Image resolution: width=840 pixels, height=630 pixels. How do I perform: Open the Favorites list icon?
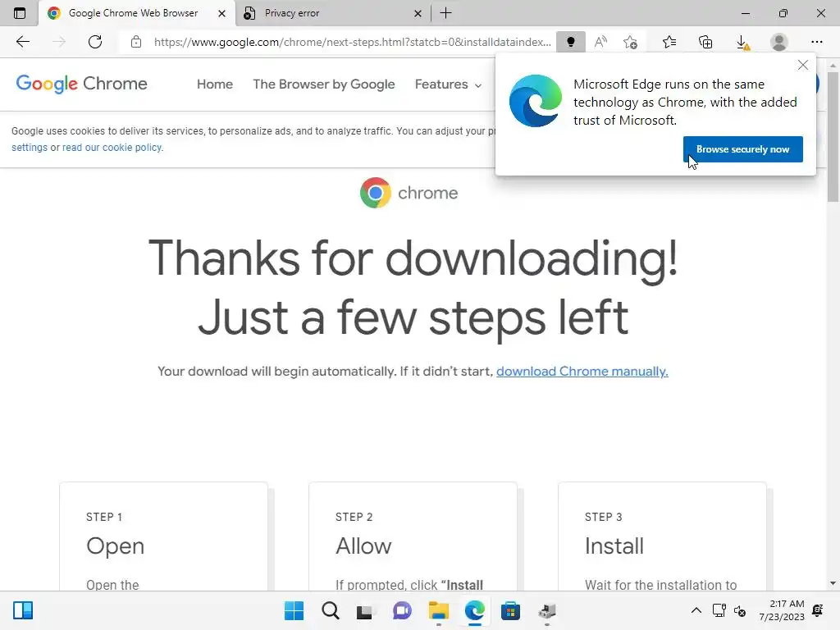669,42
